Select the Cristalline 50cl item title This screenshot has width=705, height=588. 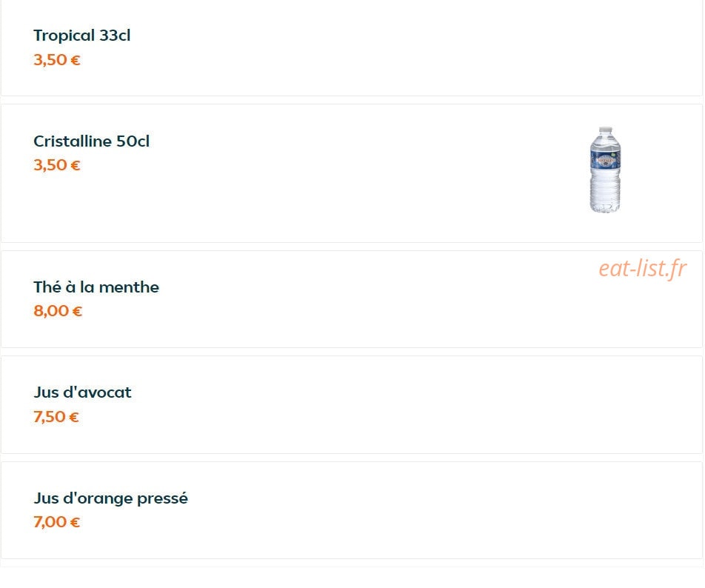click(91, 141)
